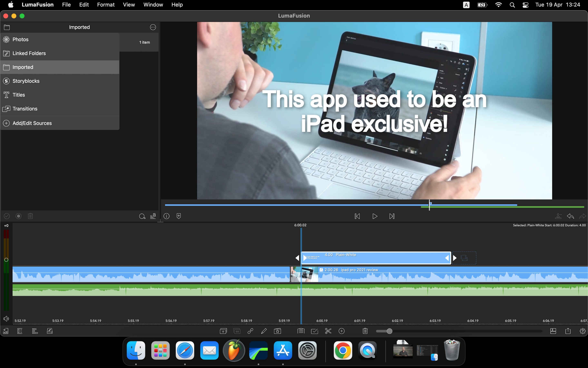Viewport: 588px width, 368px height.
Task: Click the library folder icon beside Imported header
Action: tap(7, 27)
